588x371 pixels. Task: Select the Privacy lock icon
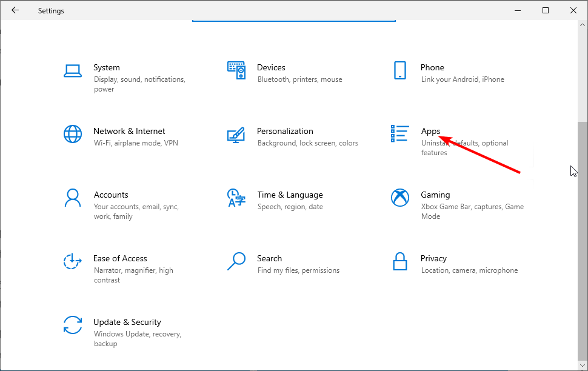pos(400,261)
